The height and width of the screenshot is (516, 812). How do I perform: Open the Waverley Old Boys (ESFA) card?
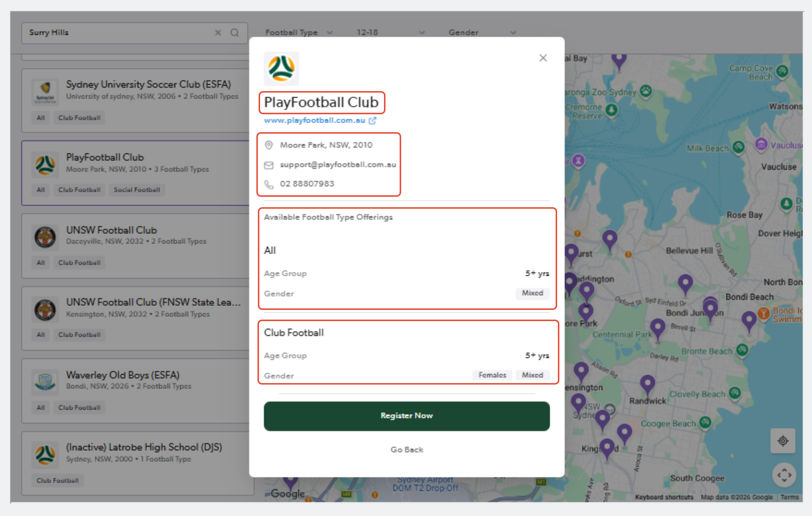[135, 391]
